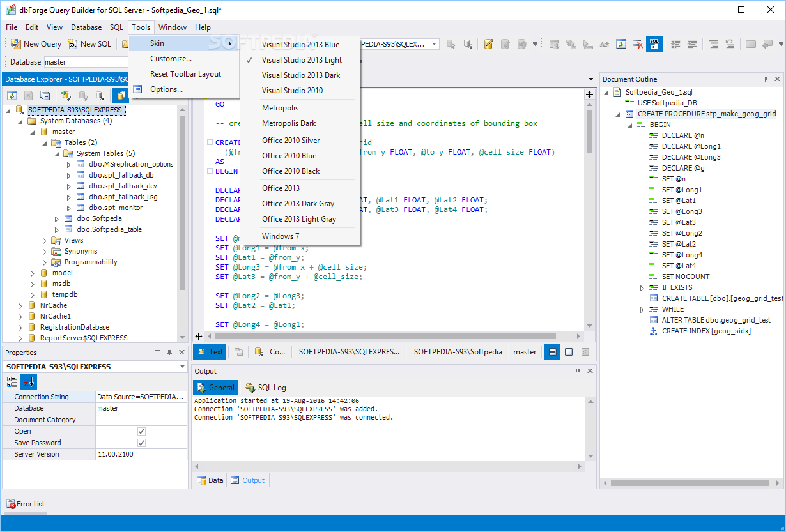Click the Error List button
Screen dimensions: 786x532
[x=26, y=504]
